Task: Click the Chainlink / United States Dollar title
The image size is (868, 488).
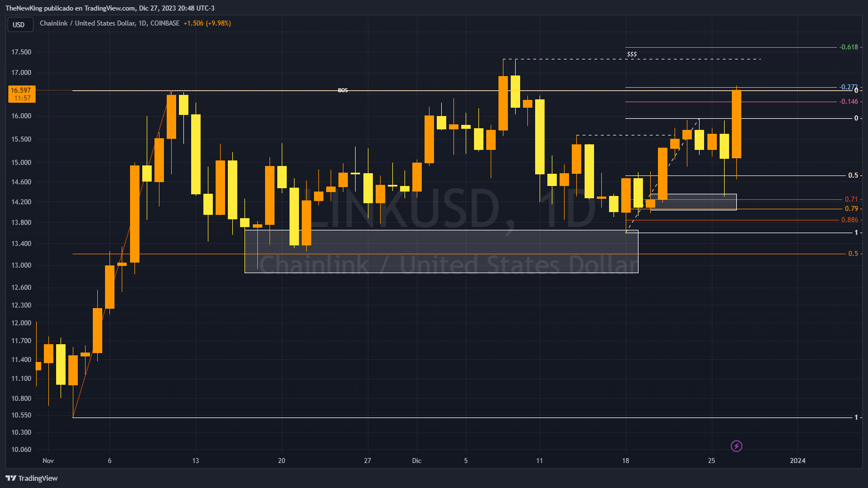Action: pos(87,23)
